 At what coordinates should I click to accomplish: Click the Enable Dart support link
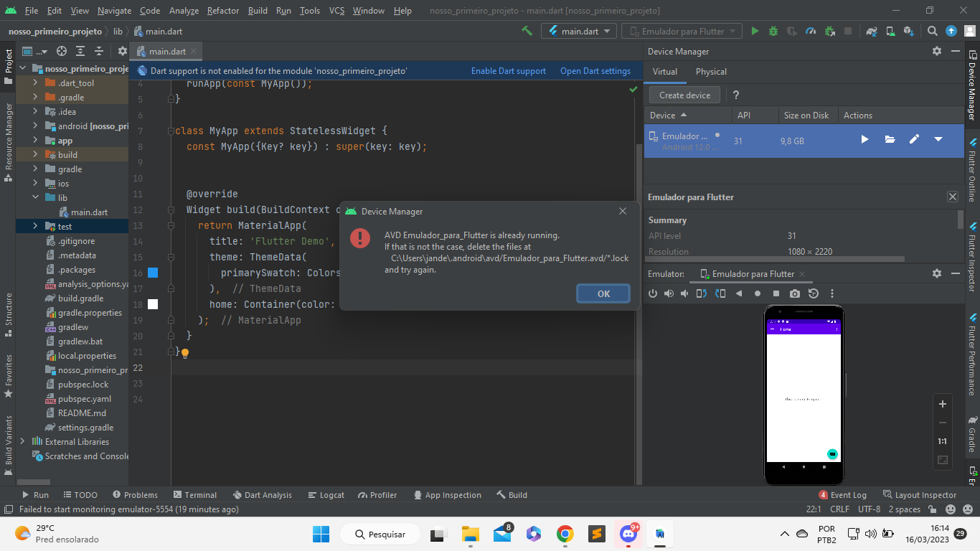pos(508,71)
